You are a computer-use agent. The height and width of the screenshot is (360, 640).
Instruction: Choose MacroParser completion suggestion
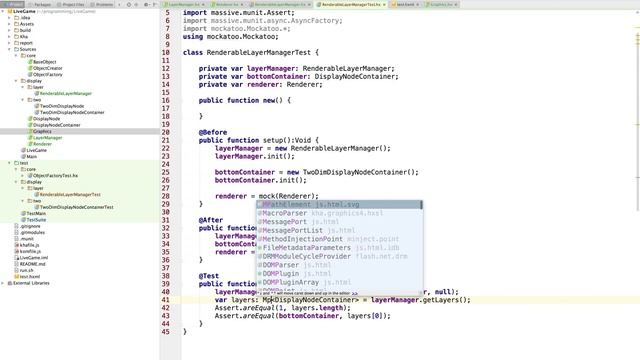click(x=340, y=213)
